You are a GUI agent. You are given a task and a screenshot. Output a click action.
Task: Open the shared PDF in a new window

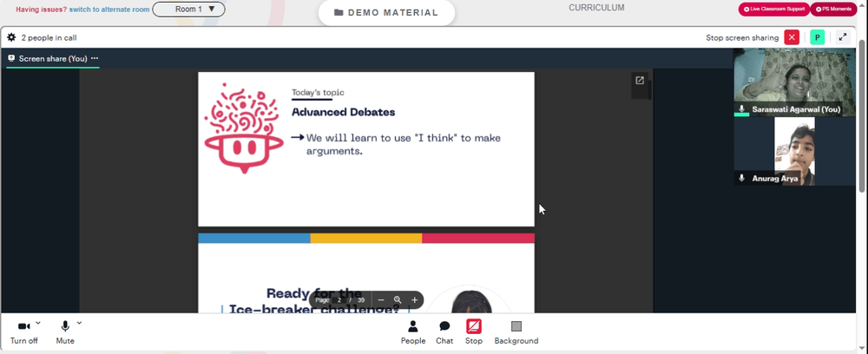640,81
